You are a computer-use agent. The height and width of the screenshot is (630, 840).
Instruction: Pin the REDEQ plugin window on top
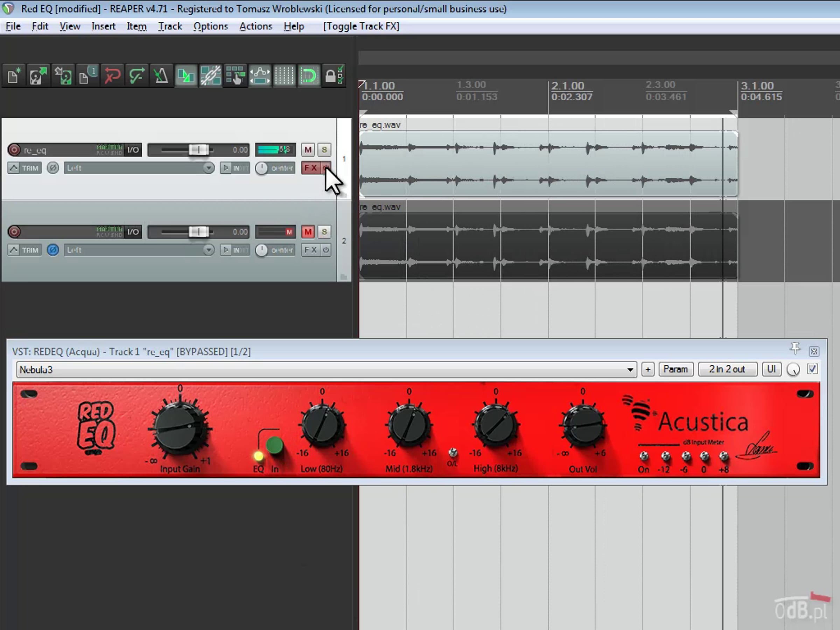tap(795, 348)
